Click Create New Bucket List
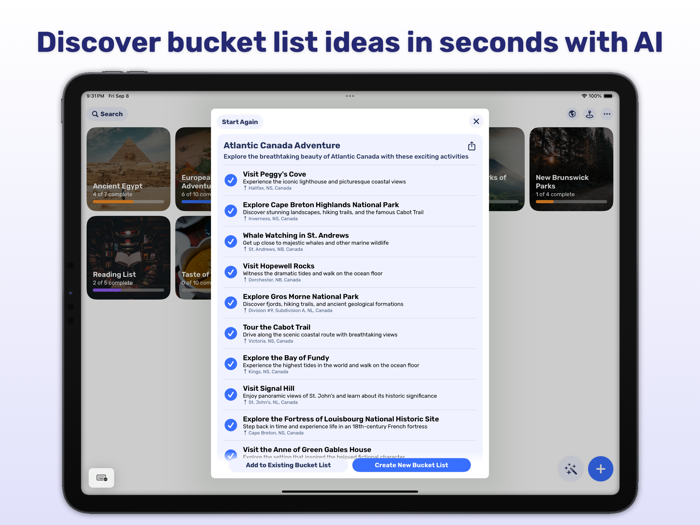Image resolution: width=700 pixels, height=525 pixels. point(411,465)
